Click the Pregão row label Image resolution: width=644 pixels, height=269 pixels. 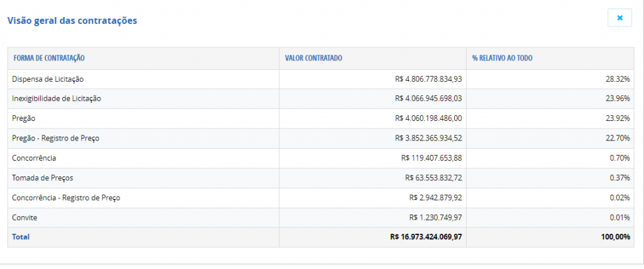(x=24, y=118)
